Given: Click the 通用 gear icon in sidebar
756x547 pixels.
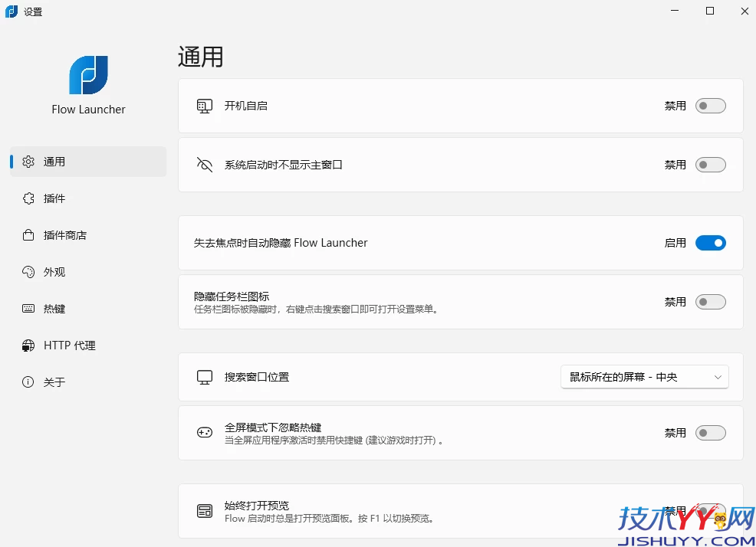Looking at the screenshot, I should 28,162.
